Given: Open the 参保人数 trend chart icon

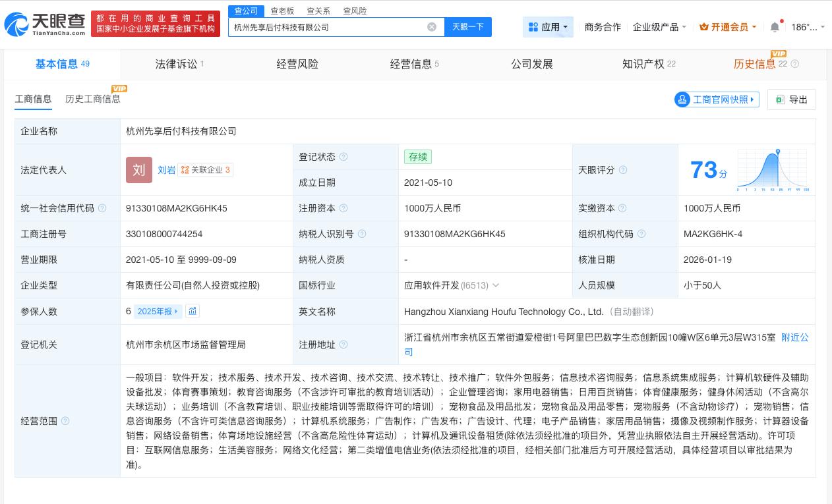Looking at the screenshot, I should (x=193, y=311).
